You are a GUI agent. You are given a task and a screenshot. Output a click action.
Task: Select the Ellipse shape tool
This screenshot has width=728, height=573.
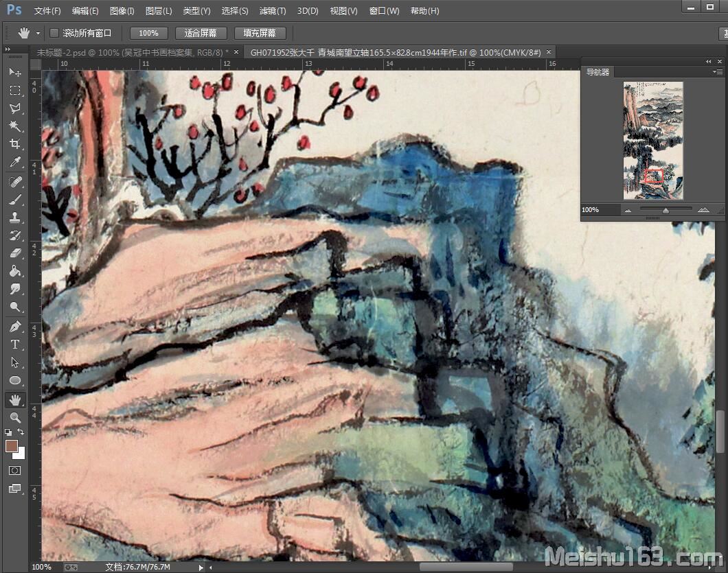coord(15,380)
